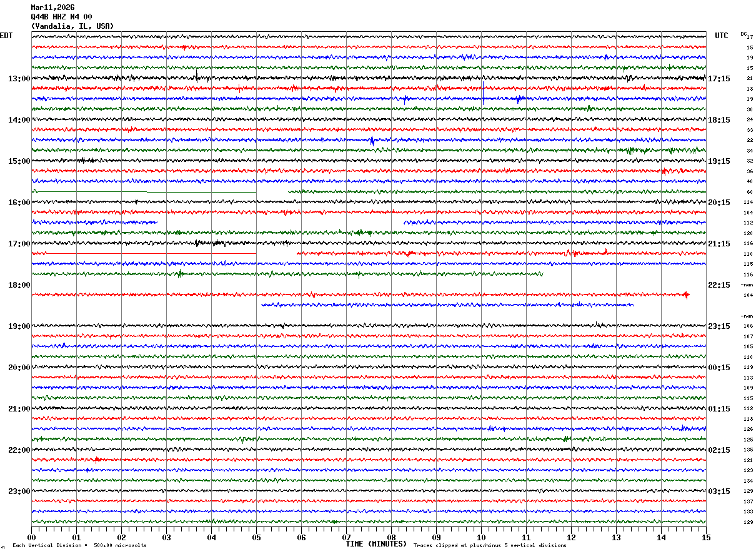Click the 05 minute tick label
This screenshot has width=756, height=554.
(256, 538)
